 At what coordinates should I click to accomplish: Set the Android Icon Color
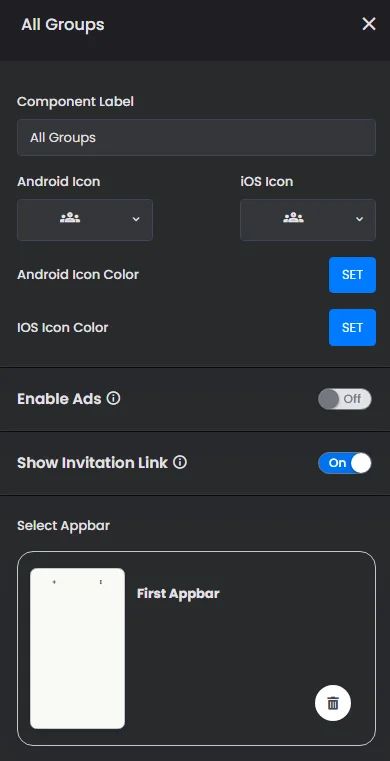tap(352, 275)
